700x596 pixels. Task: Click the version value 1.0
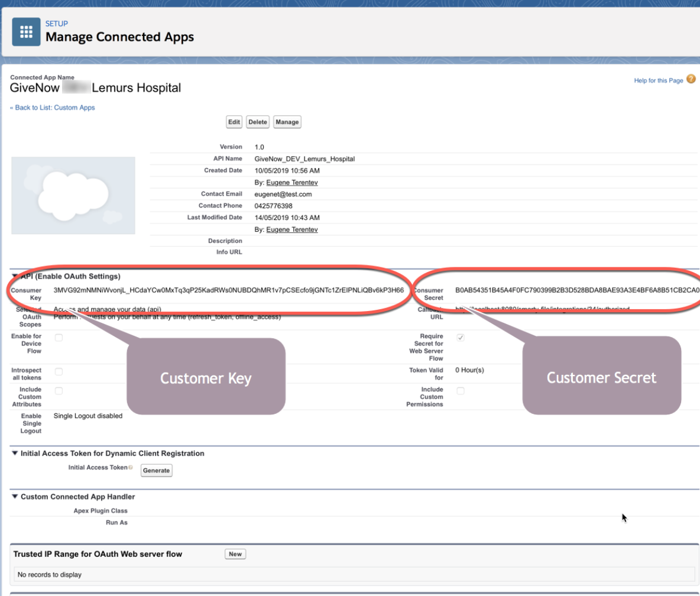[260, 147]
